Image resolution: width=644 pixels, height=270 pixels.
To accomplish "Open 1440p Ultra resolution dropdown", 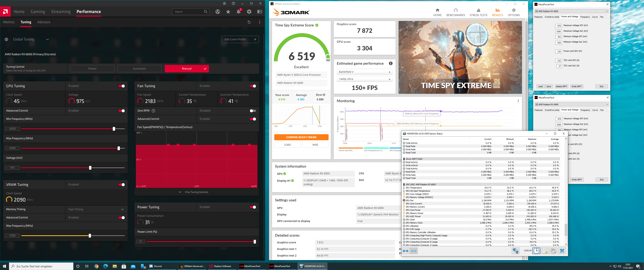I will [364, 79].
